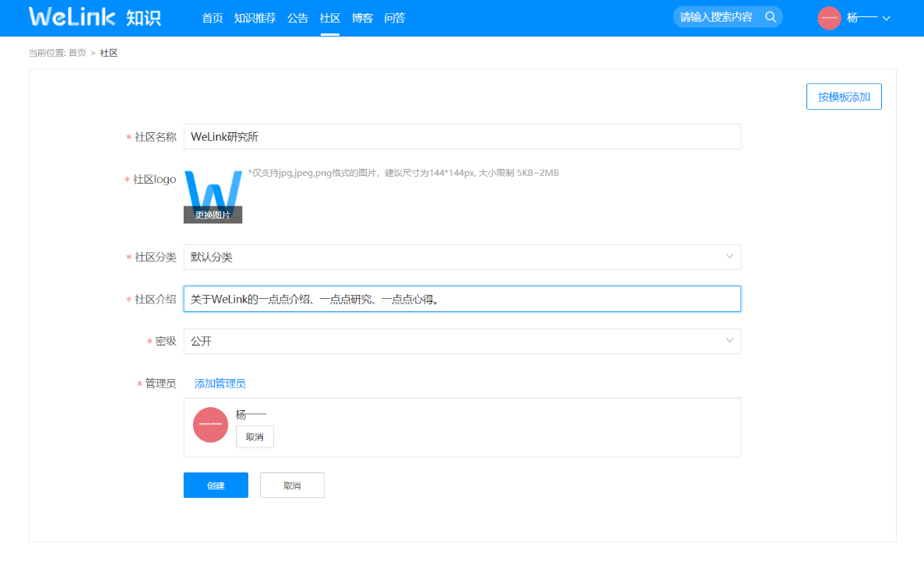
Task: Open the 知识推荐 tab
Action: coord(255,18)
